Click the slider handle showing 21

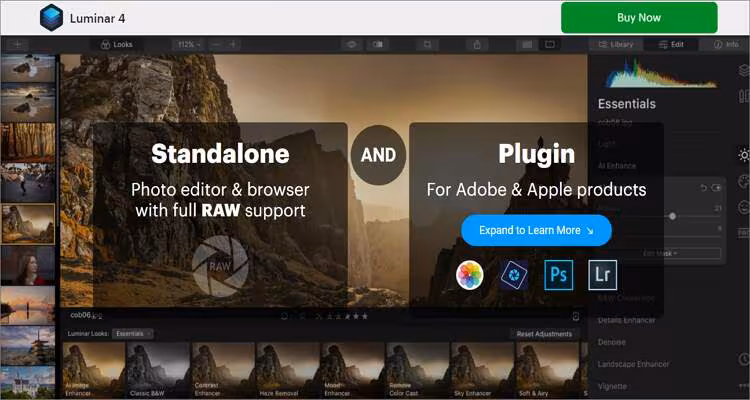673,216
